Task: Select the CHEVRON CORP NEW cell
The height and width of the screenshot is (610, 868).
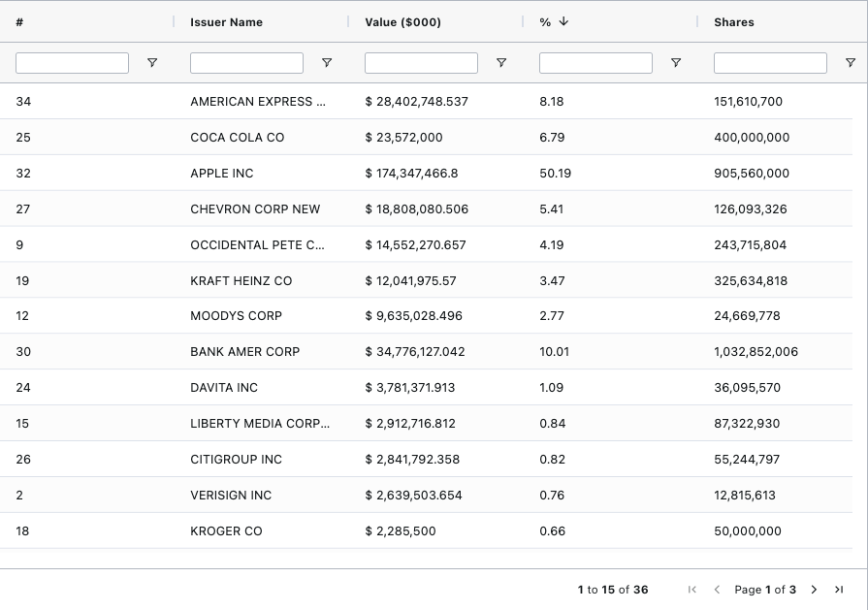Action: click(x=255, y=209)
